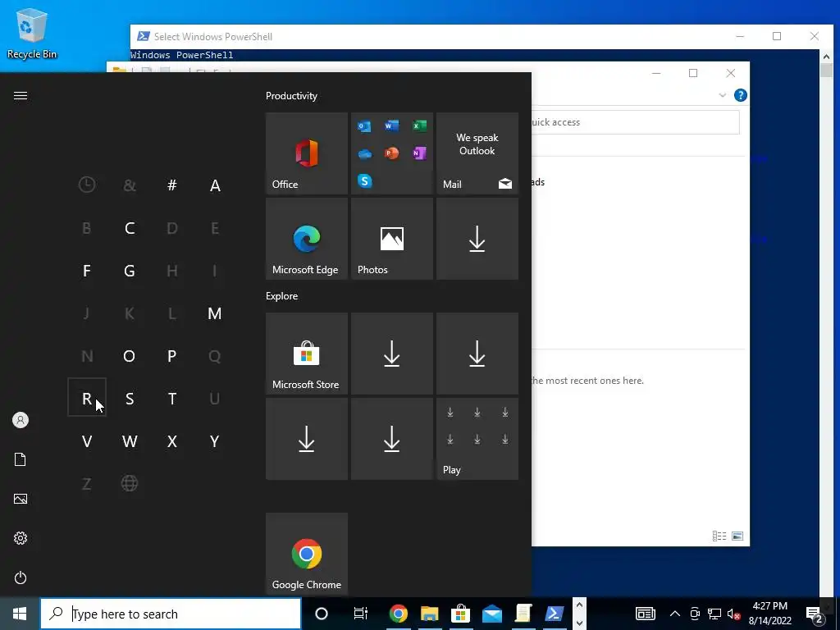
Task: Open Cortana from the taskbar
Action: coord(322,614)
